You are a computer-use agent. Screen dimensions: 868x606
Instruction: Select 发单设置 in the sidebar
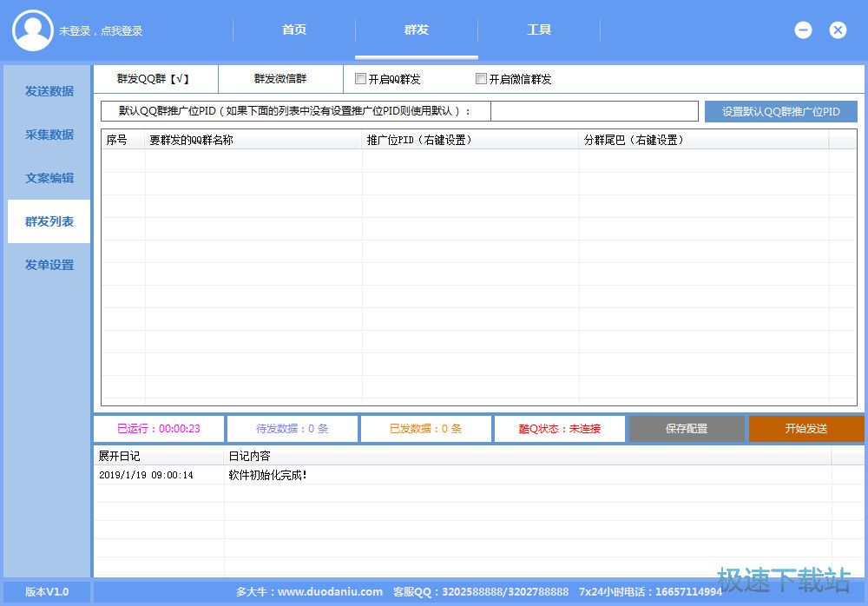point(49,265)
